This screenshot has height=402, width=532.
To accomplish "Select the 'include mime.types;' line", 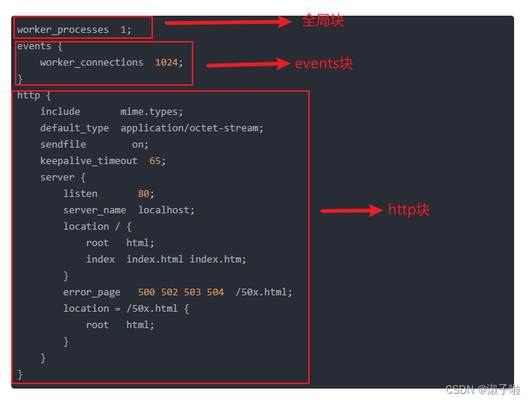I will [x=111, y=112].
